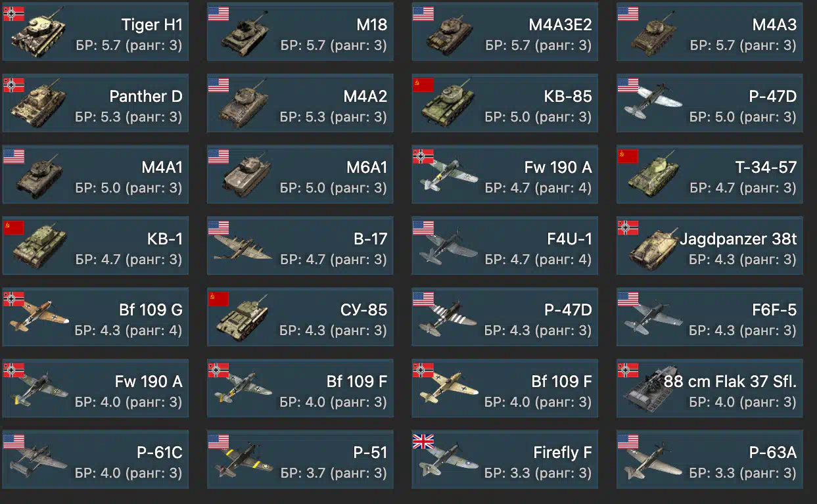
Task: Choose the Jagdpanzer 38t card
Action: 709,246
